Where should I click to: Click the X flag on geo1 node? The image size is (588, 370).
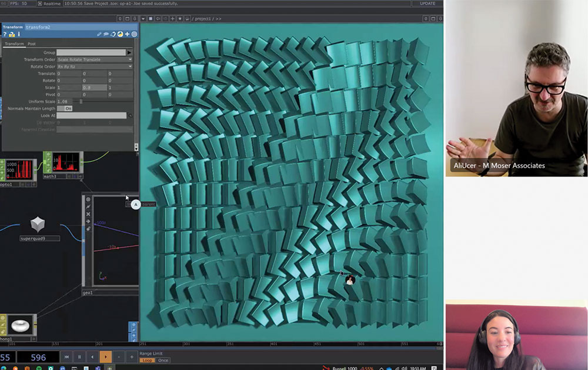coord(88,214)
